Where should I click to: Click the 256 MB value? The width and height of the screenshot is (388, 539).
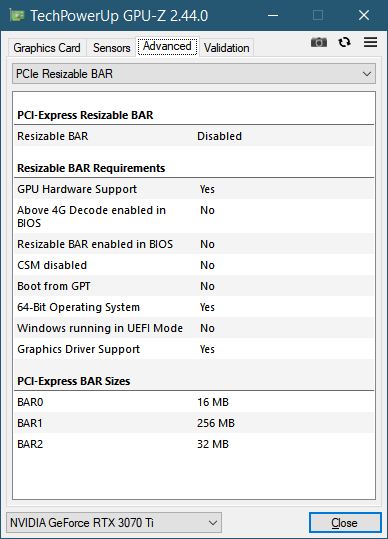tap(216, 423)
